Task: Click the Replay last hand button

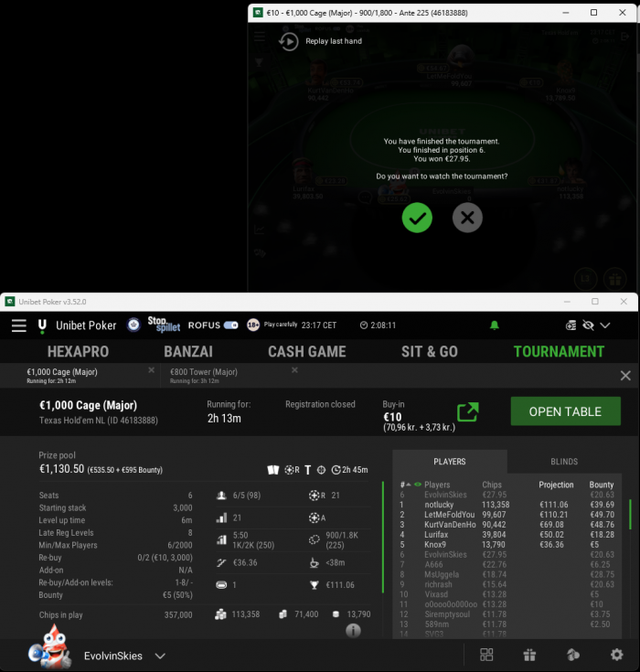Action: click(x=320, y=41)
